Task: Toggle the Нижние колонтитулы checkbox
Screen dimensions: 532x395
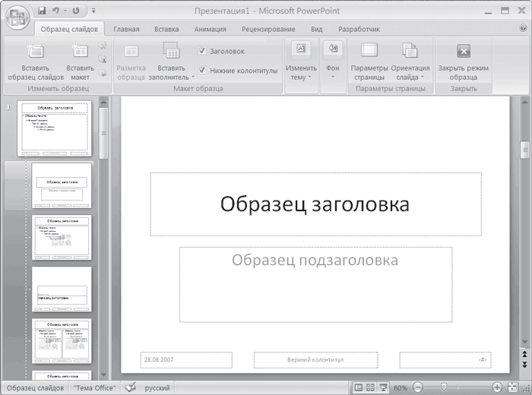Action: [x=202, y=70]
